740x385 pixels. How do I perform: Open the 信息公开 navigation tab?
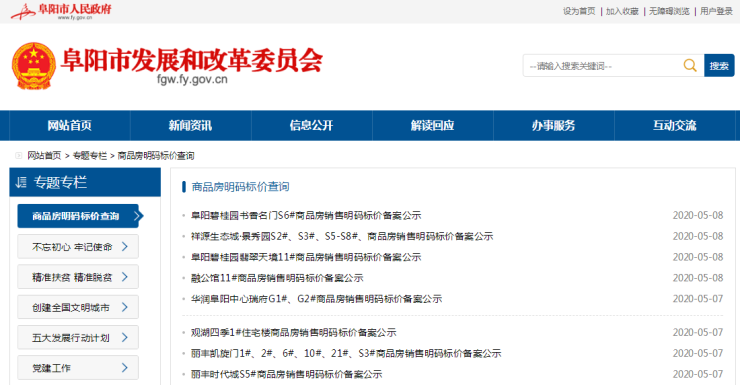tap(311, 126)
